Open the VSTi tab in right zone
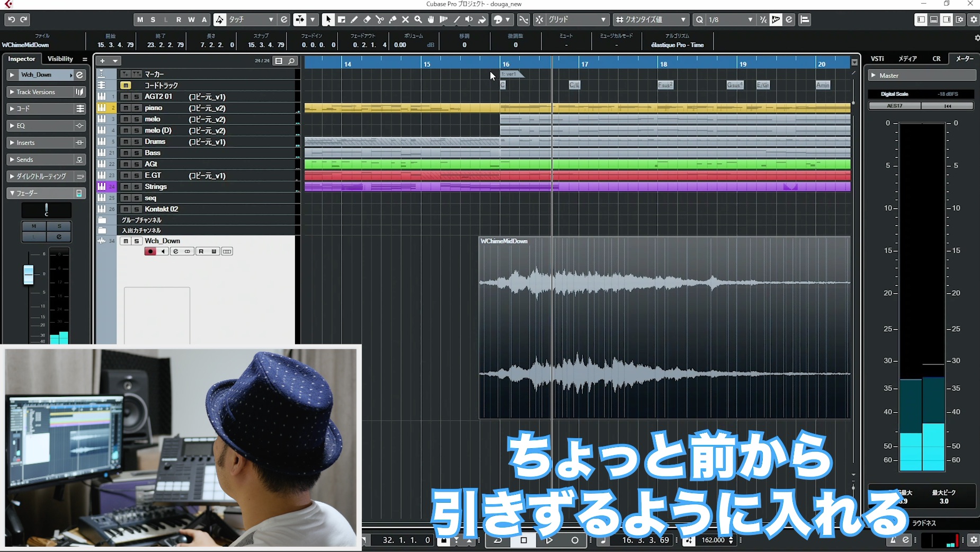Viewport: 980px width, 552px height. coord(877,59)
